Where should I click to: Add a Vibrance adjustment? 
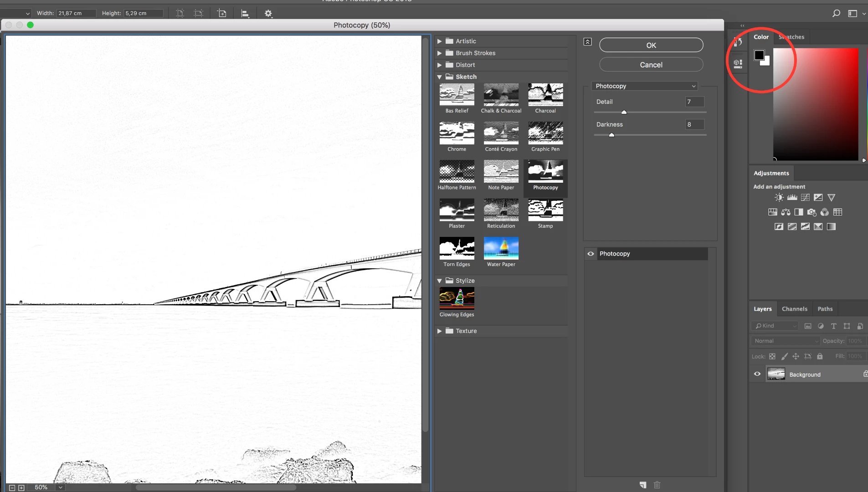tap(832, 197)
